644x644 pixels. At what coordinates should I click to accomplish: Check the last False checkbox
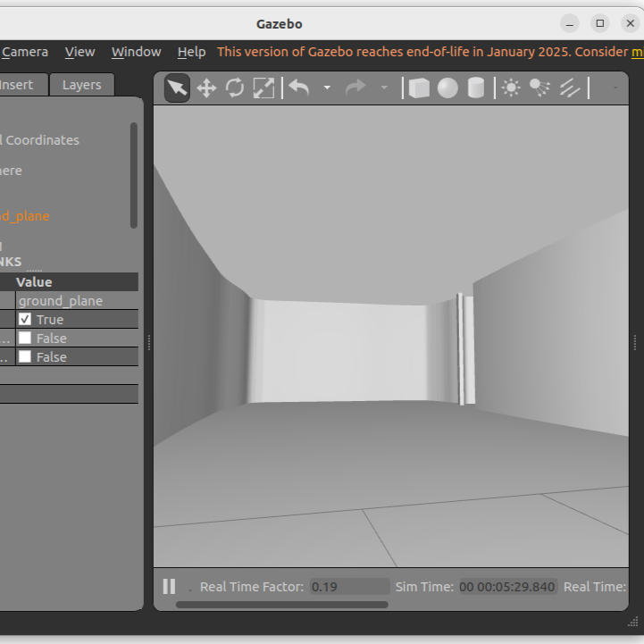tap(25, 357)
